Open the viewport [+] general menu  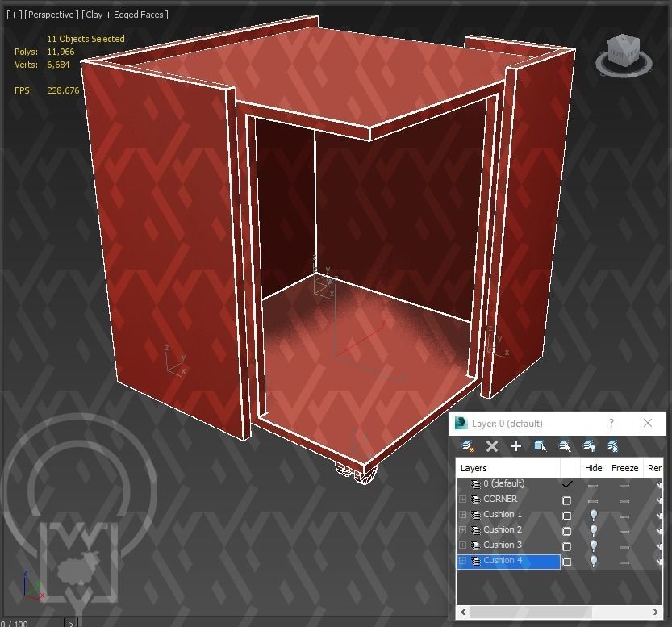click(15, 15)
